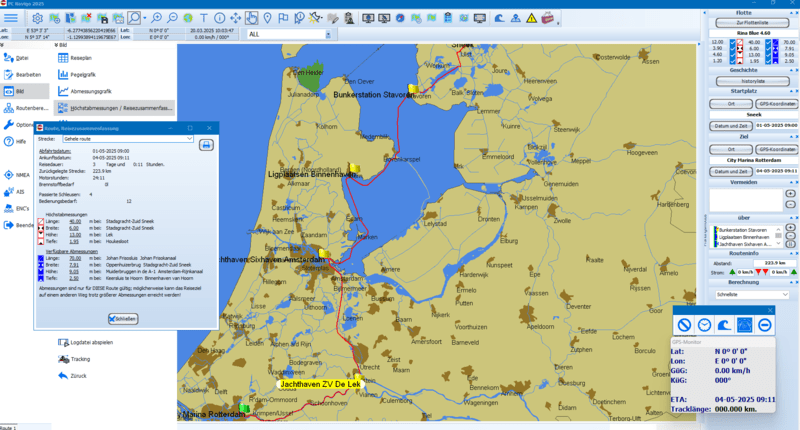Open the hamburger main menu
This screenshot has width=800, height=430.
click(9, 18)
